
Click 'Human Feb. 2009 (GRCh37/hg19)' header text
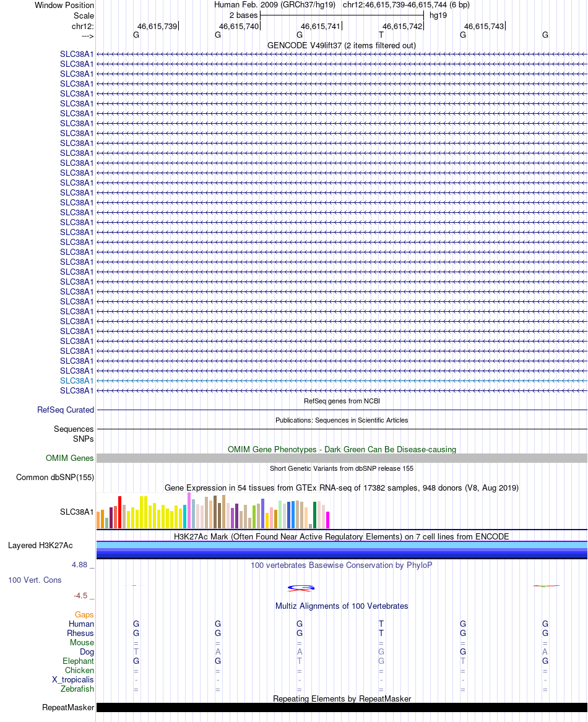point(275,5)
